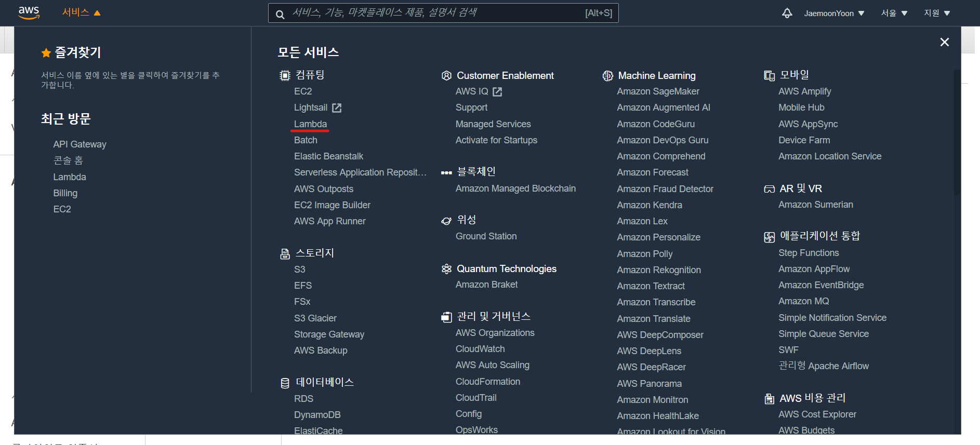
Task: Open the JaemoonYoon account dropdown
Action: tap(834, 14)
